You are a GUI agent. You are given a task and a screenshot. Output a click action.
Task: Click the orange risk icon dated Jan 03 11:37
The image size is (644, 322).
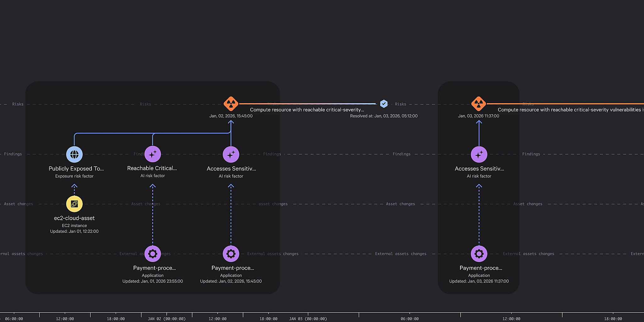(479, 104)
